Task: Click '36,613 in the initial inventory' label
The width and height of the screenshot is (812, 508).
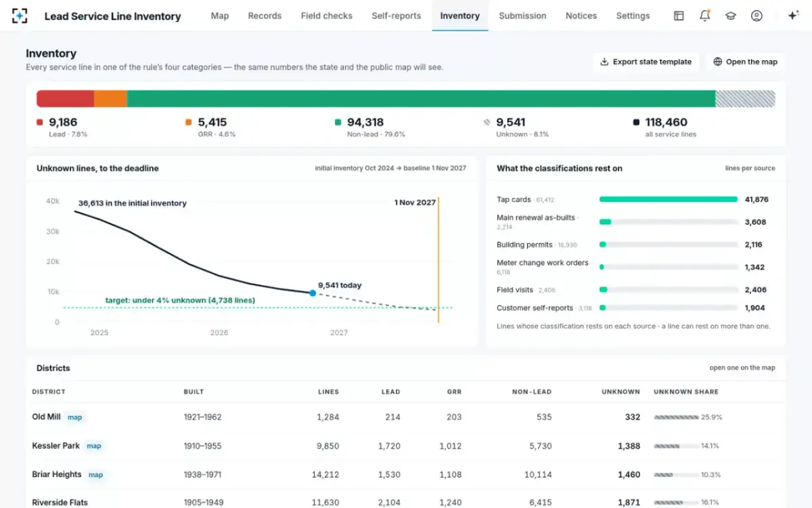Action: (133, 203)
